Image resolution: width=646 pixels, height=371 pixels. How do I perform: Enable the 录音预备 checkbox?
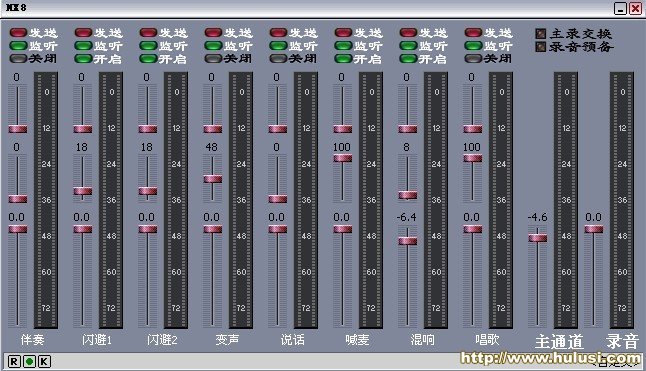click(541, 47)
